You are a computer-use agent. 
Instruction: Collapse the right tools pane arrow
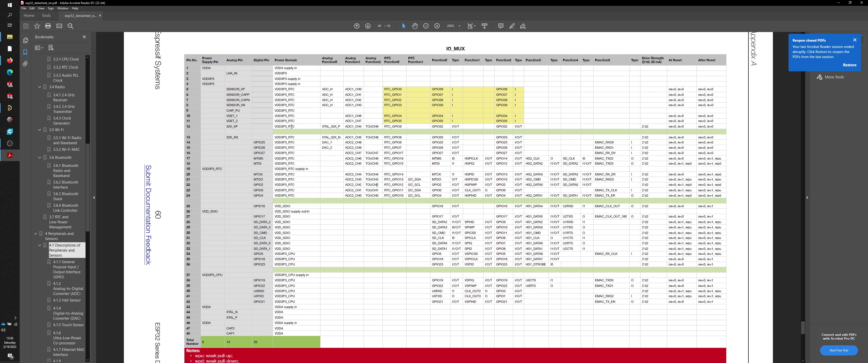click(807, 197)
